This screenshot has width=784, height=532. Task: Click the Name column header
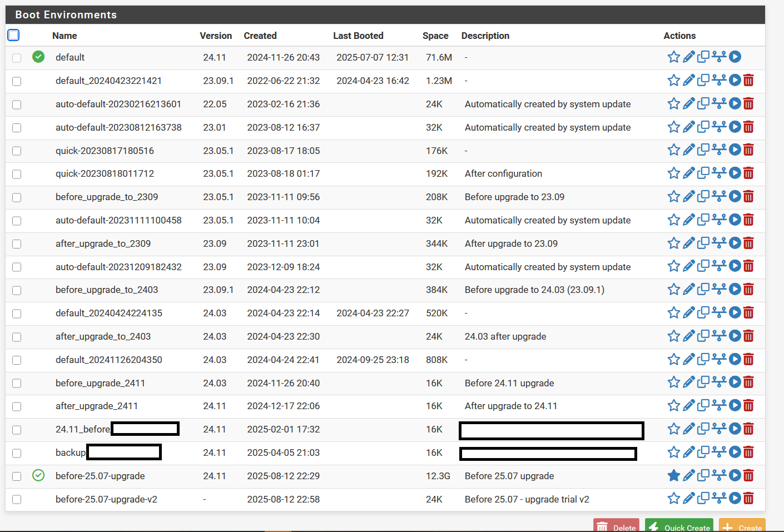(x=64, y=36)
